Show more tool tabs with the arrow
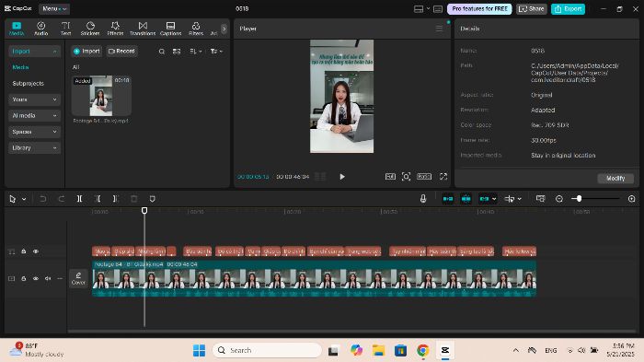 pos(224,29)
